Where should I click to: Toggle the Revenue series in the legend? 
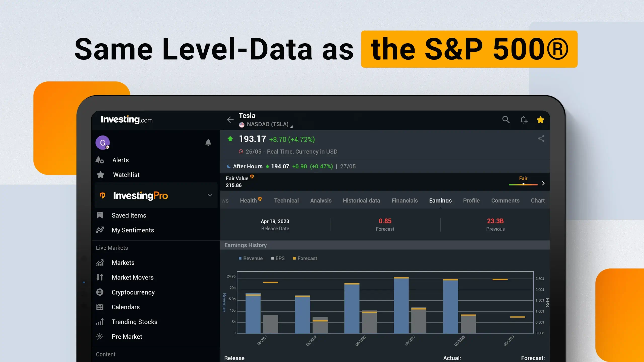[250, 258]
